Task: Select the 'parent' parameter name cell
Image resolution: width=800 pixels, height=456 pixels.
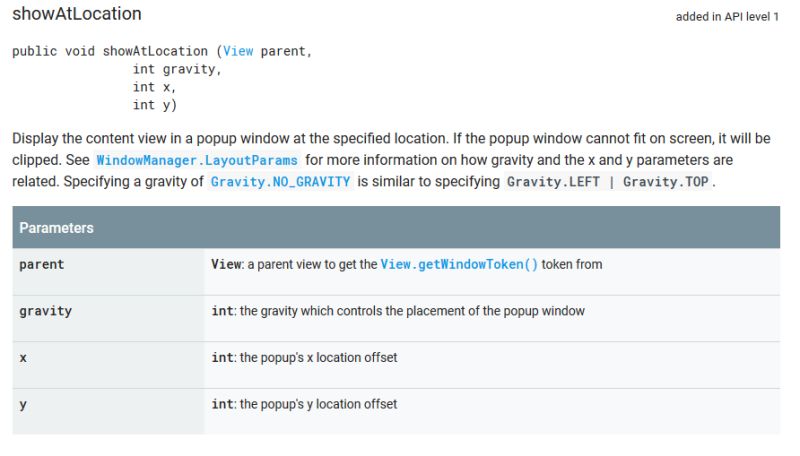Action: [x=42, y=265]
